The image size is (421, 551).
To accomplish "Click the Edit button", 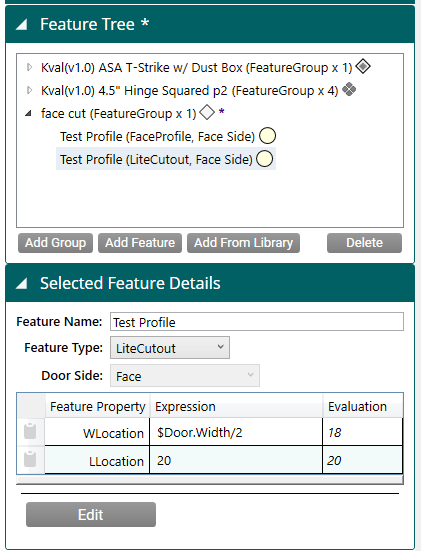I will pyautogui.click(x=91, y=514).
